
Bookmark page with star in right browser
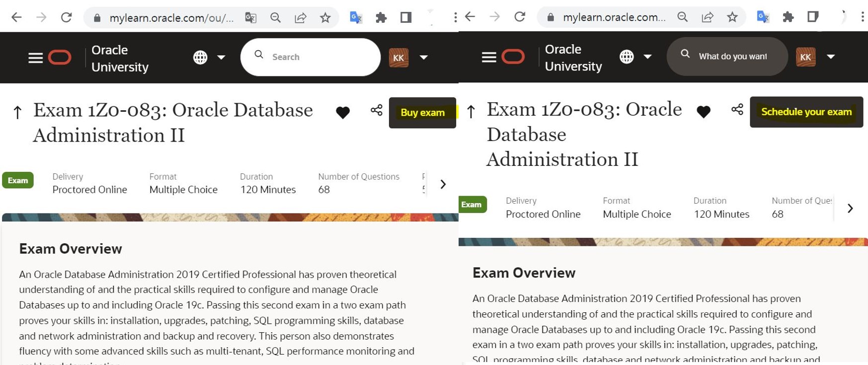coord(732,17)
